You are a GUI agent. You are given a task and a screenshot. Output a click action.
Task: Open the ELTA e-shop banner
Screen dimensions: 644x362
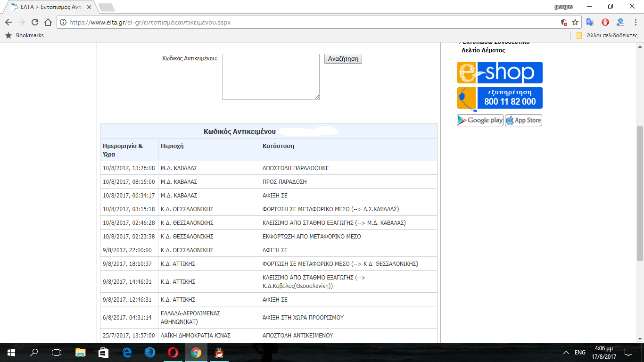point(500,73)
